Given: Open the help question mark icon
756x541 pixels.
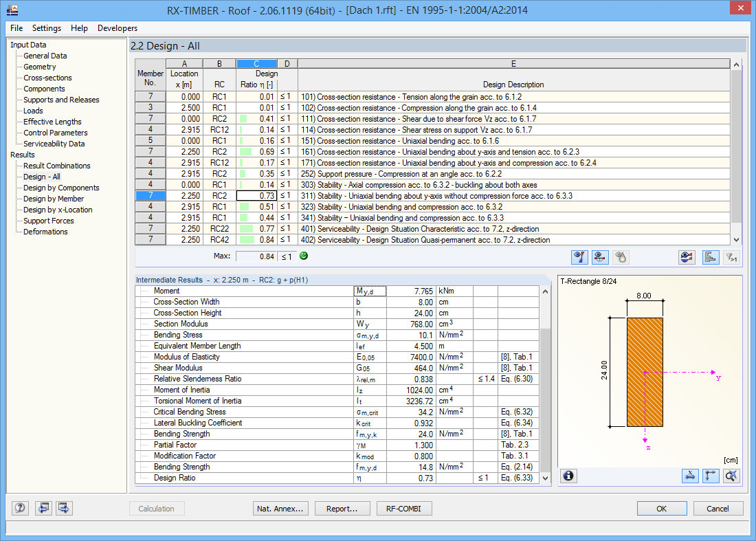Looking at the screenshot, I should 20,508.
